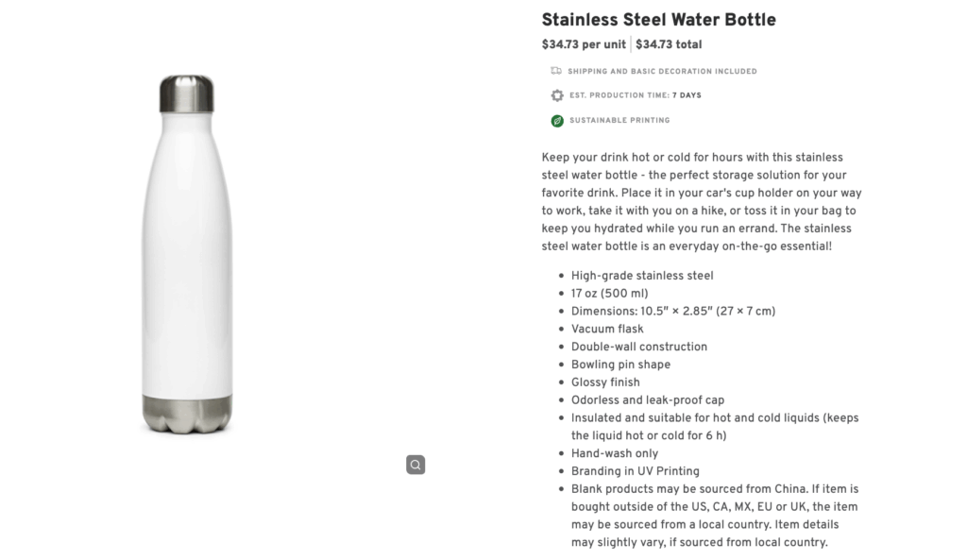Click the SUSTAINABLE PRINTING label
The image size is (967, 560).
pos(619,120)
